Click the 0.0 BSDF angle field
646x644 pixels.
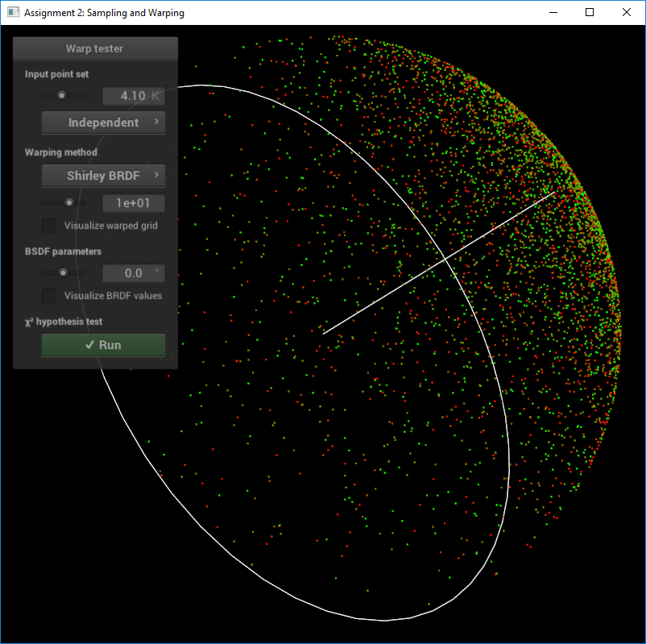134,273
